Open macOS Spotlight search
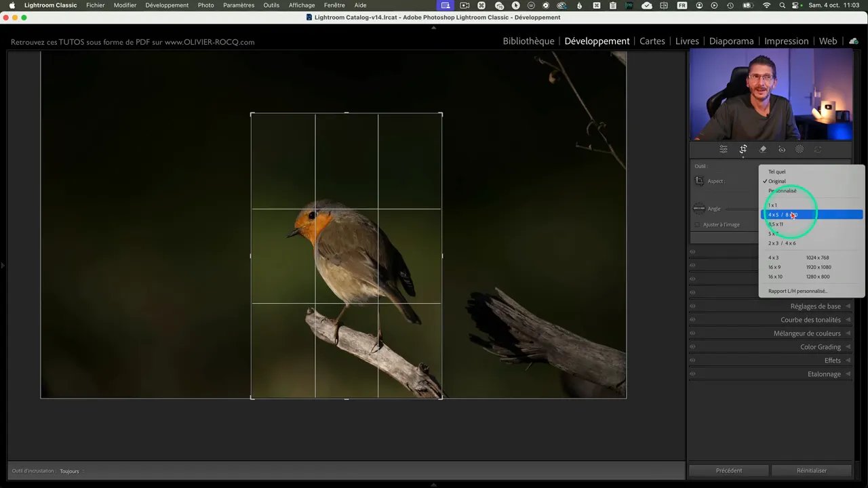Image resolution: width=868 pixels, height=488 pixels. pos(782,5)
